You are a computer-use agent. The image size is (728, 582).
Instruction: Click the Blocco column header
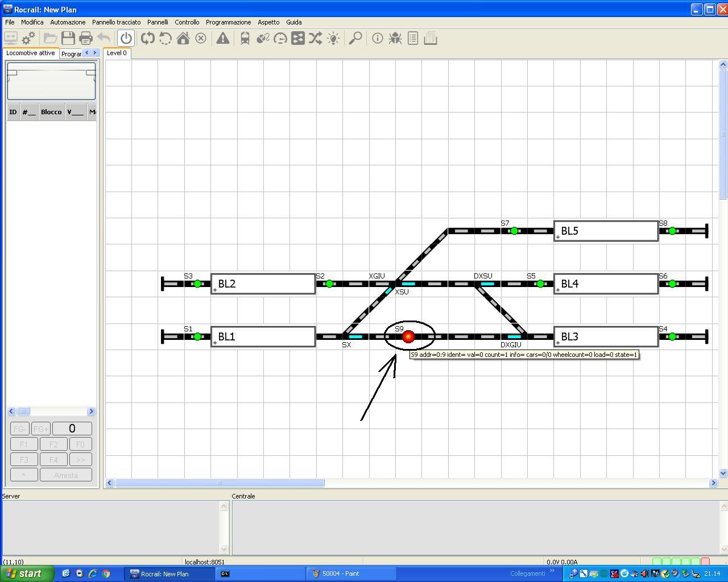(51, 112)
